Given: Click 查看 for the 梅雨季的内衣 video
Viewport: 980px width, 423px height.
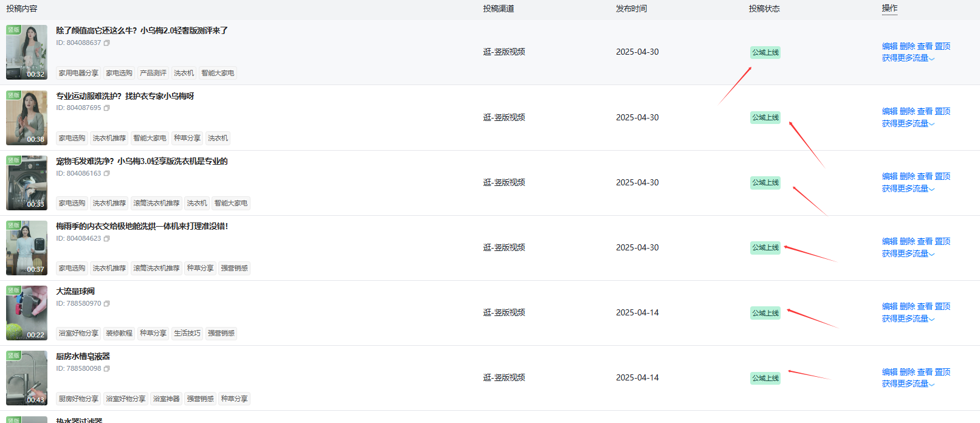Looking at the screenshot, I should pyautogui.click(x=925, y=241).
